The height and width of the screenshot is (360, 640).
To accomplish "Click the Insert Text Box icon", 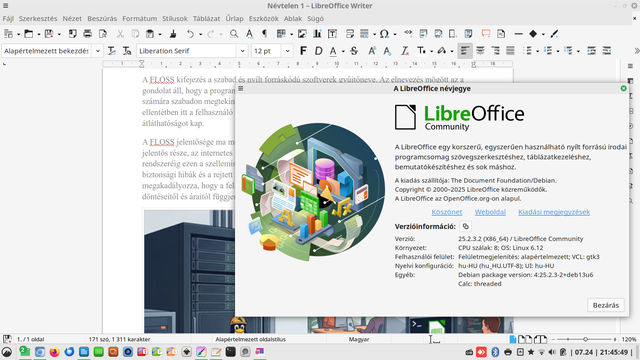I will coord(332,34).
